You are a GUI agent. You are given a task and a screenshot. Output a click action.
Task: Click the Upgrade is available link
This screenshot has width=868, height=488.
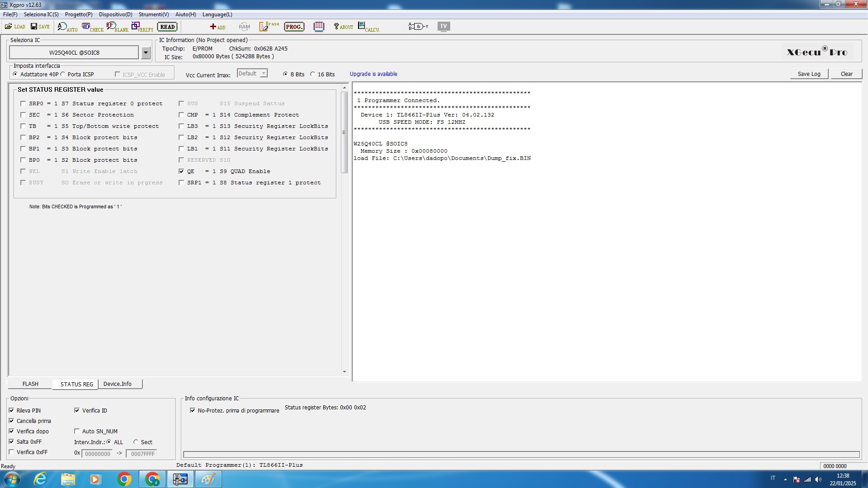click(373, 74)
